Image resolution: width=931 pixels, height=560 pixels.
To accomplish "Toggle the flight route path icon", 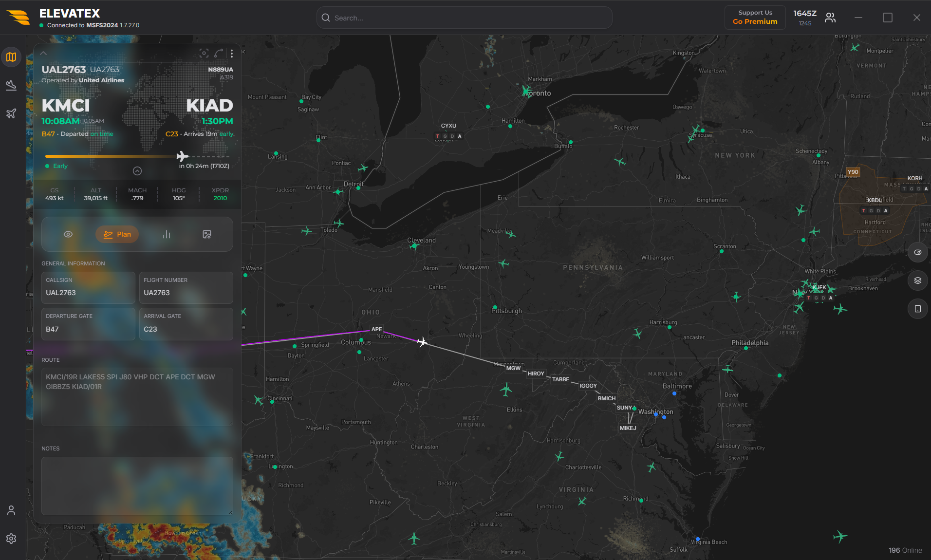I will pyautogui.click(x=219, y=53).
